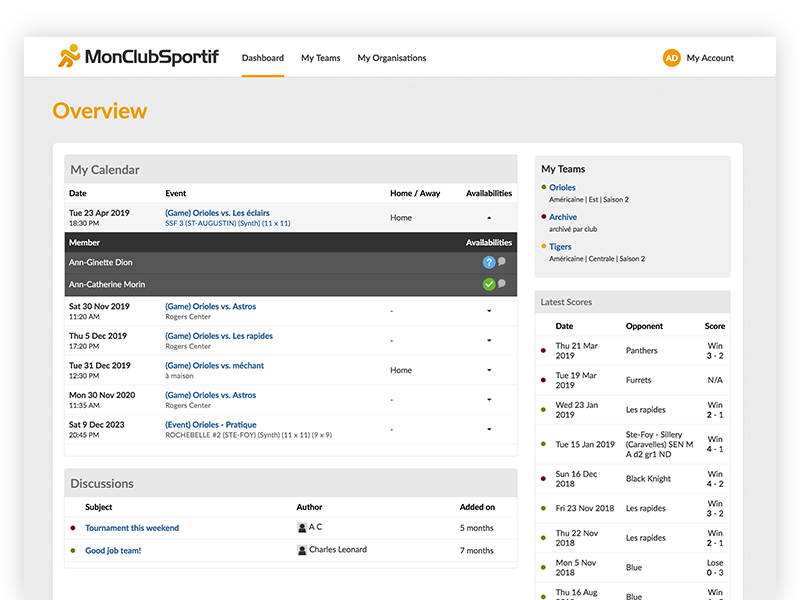Open the Dashboard tab
800x600 pixels.
(x=263, y=58)
